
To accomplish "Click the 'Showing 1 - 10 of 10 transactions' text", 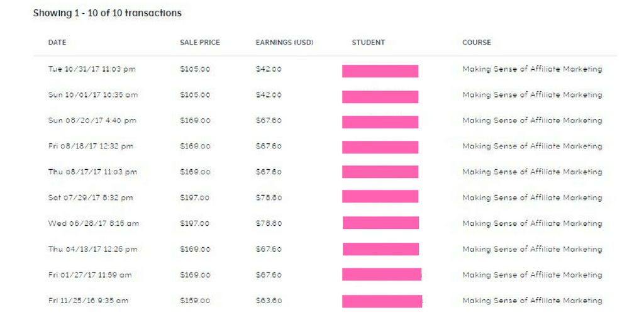I will pyautogui.click(x=107, y=13).
